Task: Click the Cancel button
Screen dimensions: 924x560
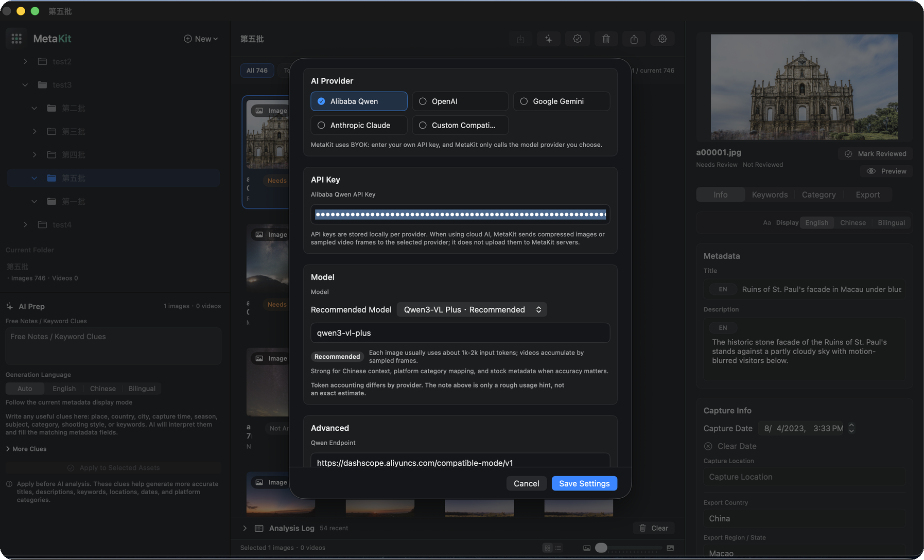Action: [526, 483]
